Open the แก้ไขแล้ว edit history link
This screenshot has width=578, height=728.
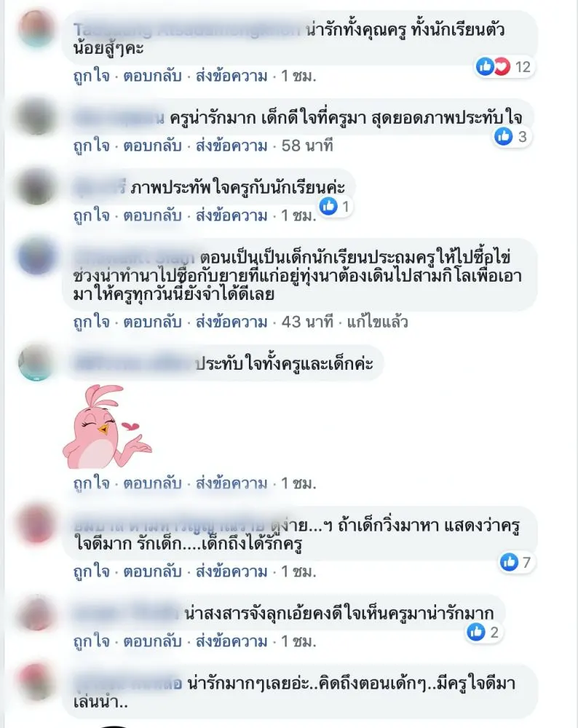tap(377, 322)
